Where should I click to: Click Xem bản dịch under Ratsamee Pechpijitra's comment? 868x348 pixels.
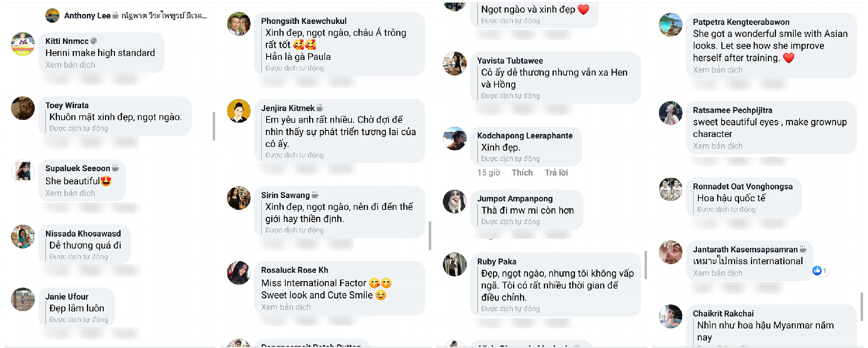717,146
